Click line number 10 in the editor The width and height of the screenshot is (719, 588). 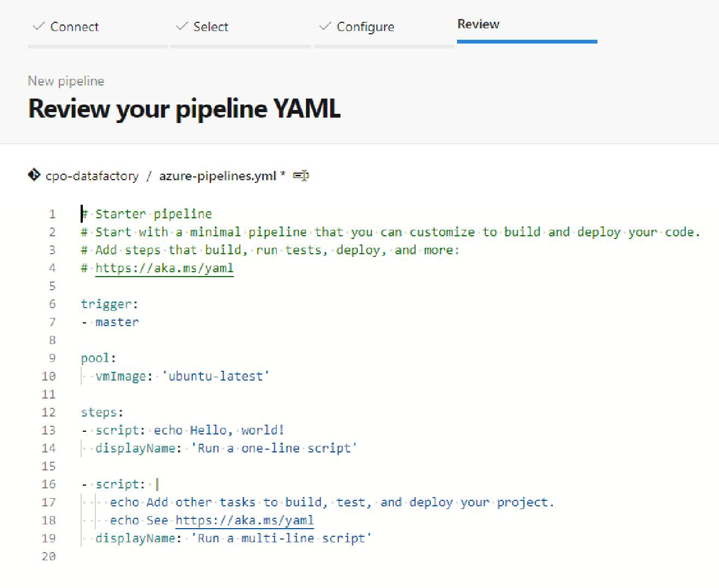click(x=48, y=376)
